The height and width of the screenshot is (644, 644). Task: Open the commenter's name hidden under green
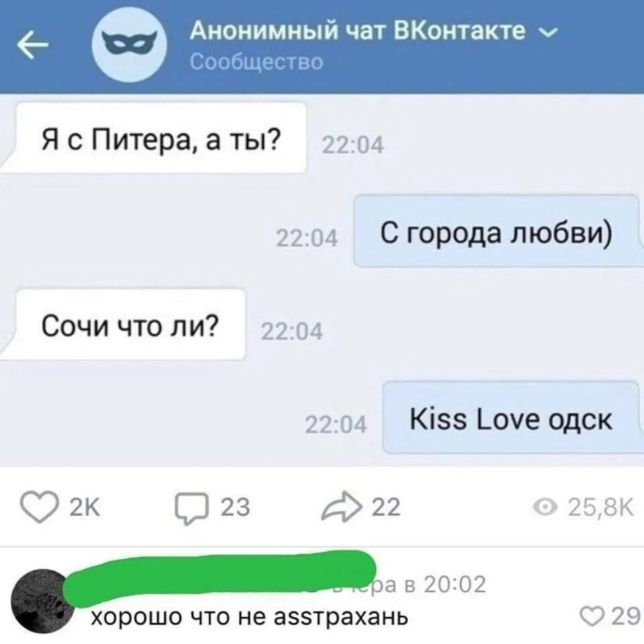pyautogui.click(x=220, y=579)
